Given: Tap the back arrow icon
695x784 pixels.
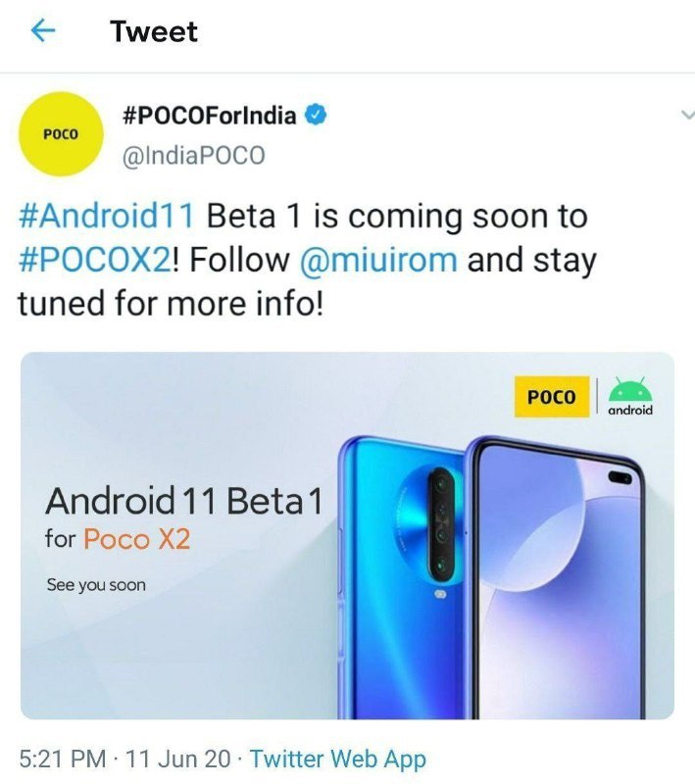Looking at the screenshot, I should (x=43, y=31).
